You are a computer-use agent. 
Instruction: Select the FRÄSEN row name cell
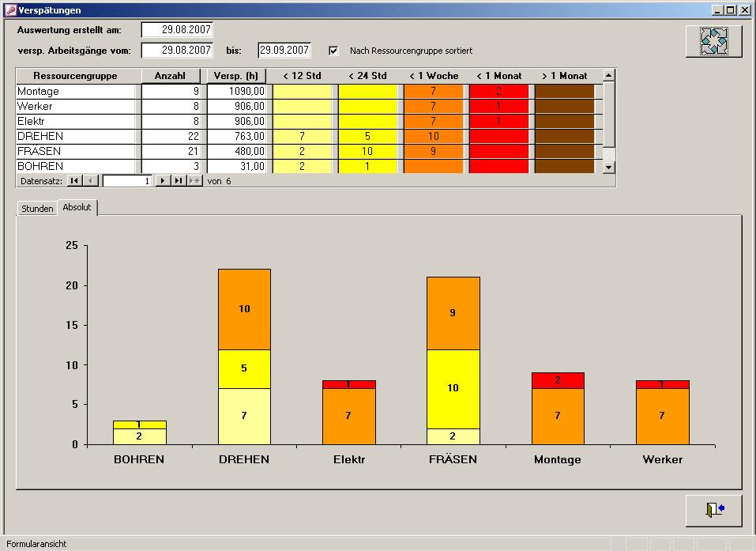(77, 151)
